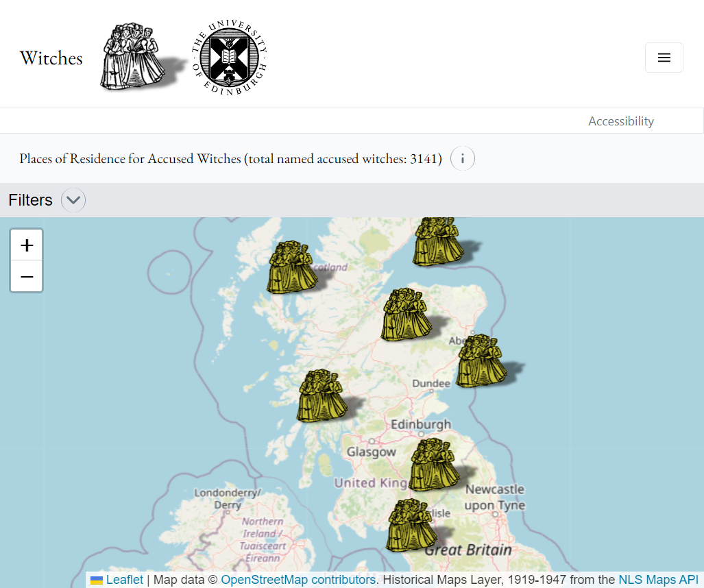Select the witch marker beside the Scotland label
This screenshot has width=704, height=588.
click(292, 267)
